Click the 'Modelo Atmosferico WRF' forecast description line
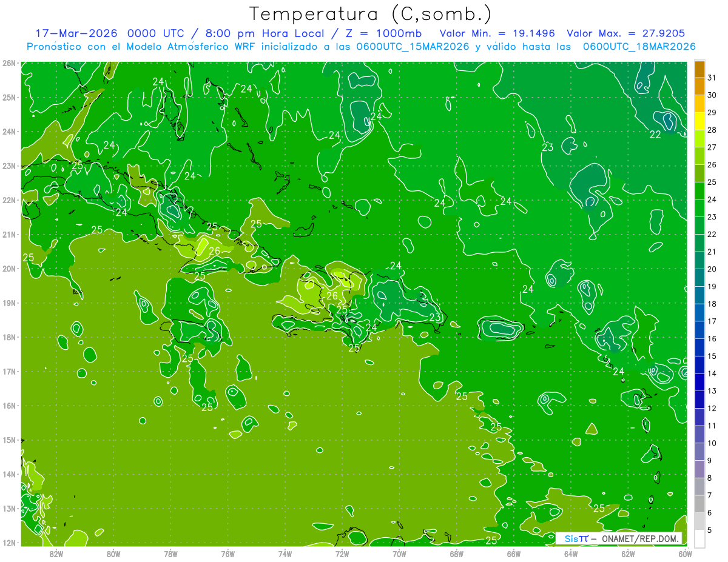This screenshot has width=728, height=562. tap(361, 47)
